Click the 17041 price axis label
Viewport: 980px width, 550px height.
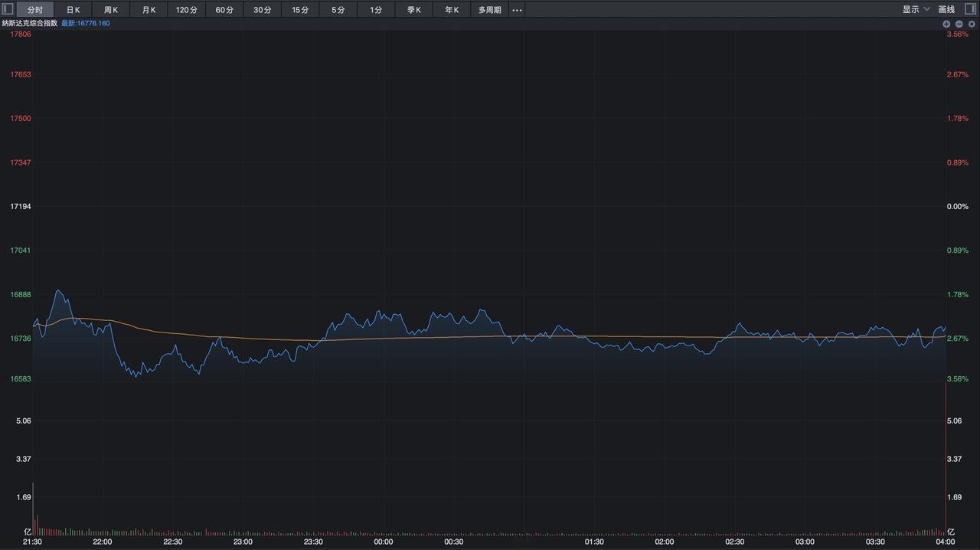[21, 250]
